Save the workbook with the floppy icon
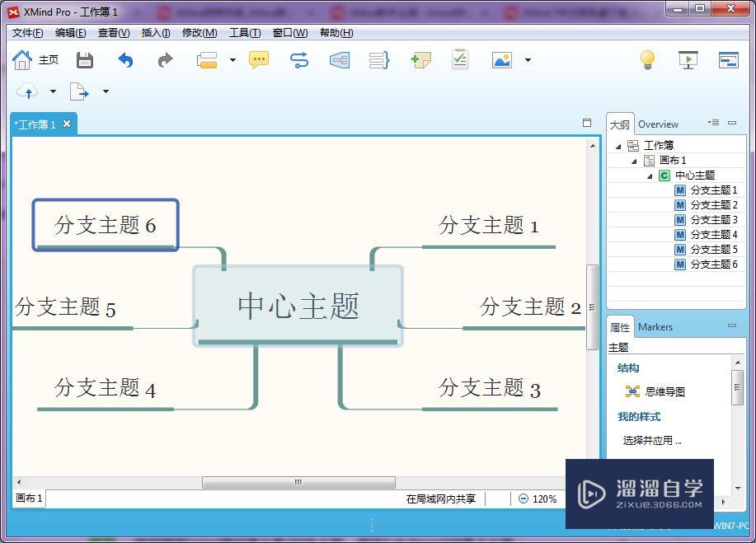This screenshot has height=543, width=756. coord(85,60)
